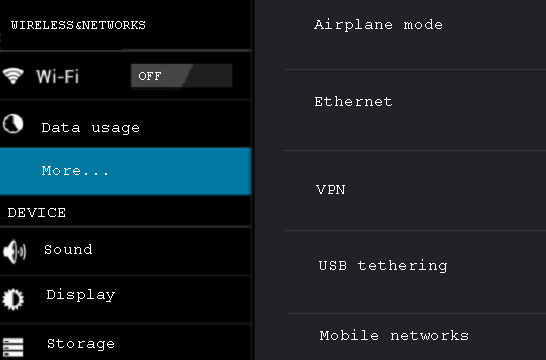Image resolution: width=546 pixels, height=360 pixels.
Task: Open the Wi-Fi settings label
Action: 58,76
